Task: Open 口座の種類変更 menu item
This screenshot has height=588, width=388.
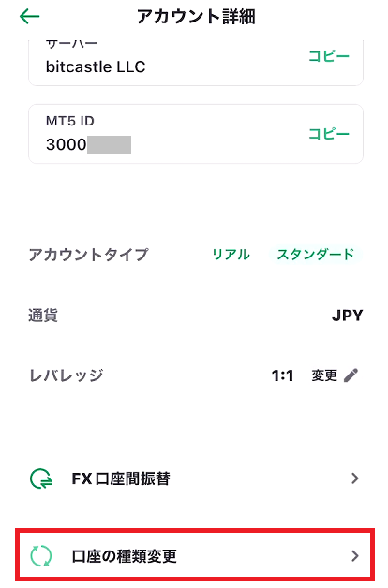Action: [195, 555]
